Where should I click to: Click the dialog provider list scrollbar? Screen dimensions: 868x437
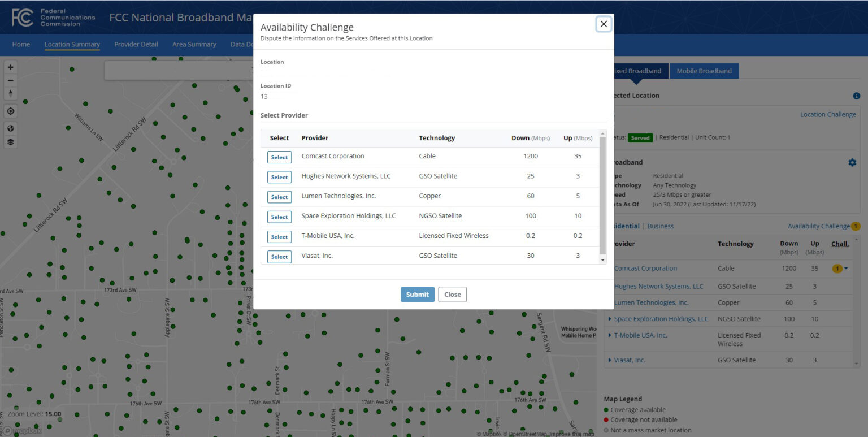[x=603, y=195]
